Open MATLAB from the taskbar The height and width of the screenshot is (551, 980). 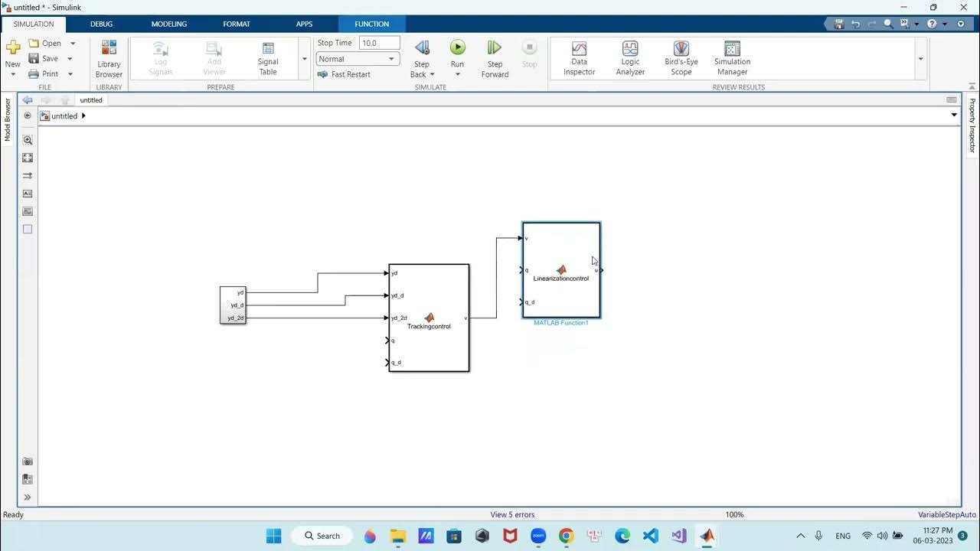(707, 536)
